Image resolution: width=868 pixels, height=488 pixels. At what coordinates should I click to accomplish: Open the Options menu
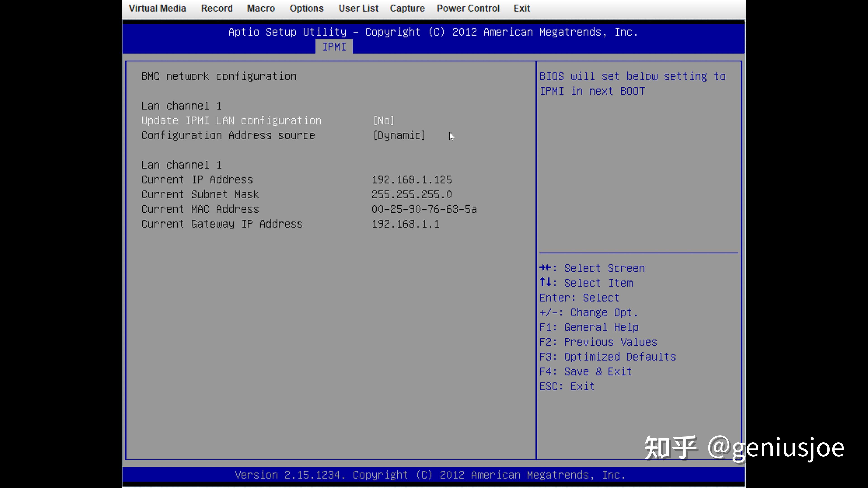[307, 8]
